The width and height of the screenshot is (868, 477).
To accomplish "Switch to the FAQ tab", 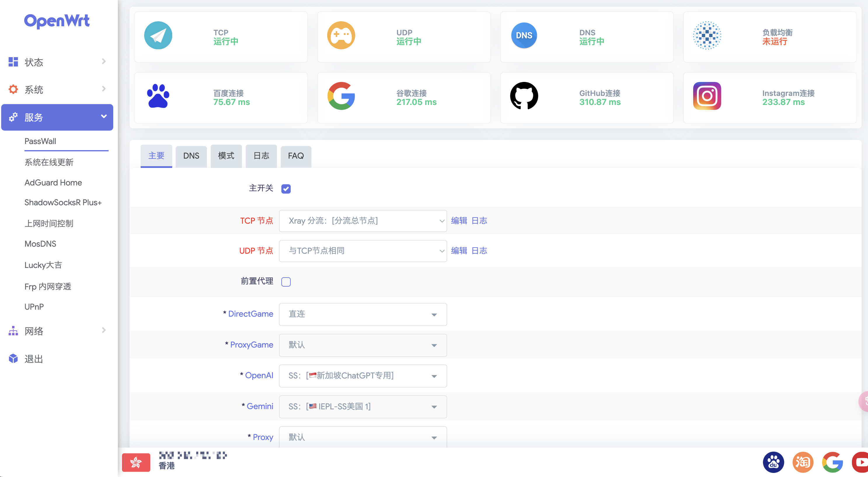I will (296, 156).
